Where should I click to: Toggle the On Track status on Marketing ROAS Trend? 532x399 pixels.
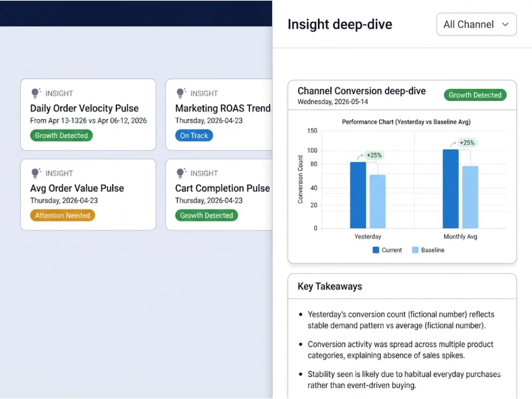[x=194, y=135]
